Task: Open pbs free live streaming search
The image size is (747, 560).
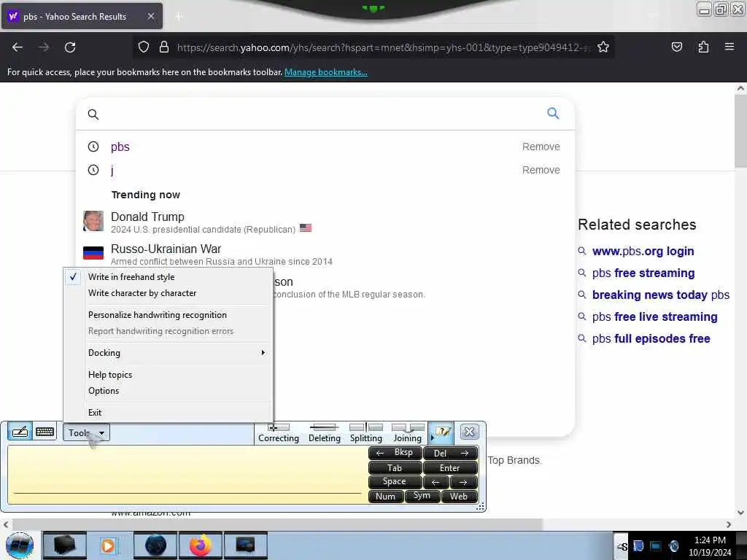Action: pyautogui.click(x=654, y=316)
